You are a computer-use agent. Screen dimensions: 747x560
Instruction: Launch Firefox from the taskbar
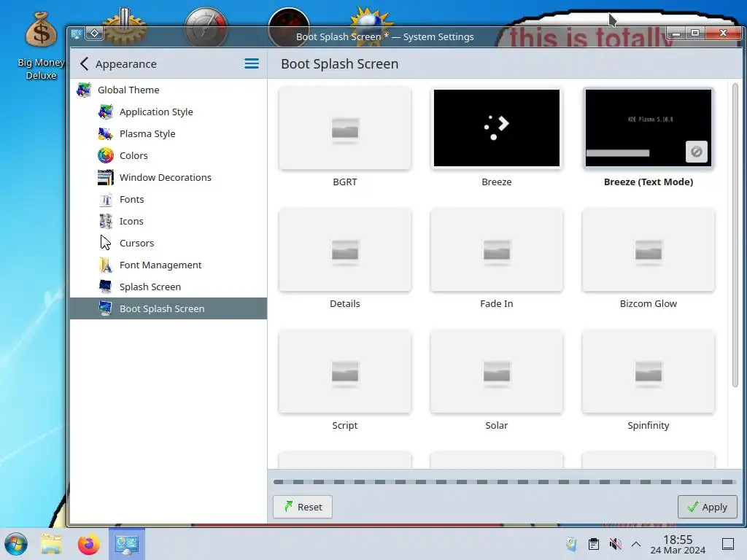click(x=88, y=544)
